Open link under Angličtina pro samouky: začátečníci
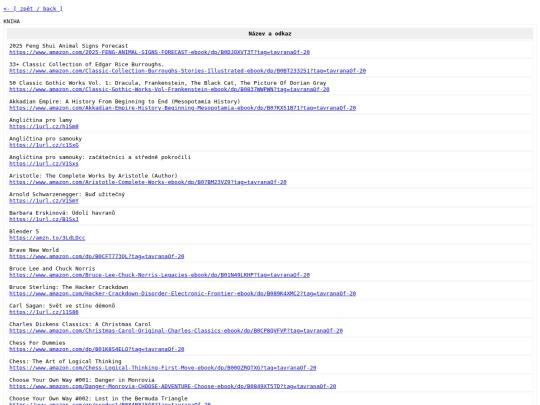The width and height of the screenshot is (540, 405). [44, 164]
